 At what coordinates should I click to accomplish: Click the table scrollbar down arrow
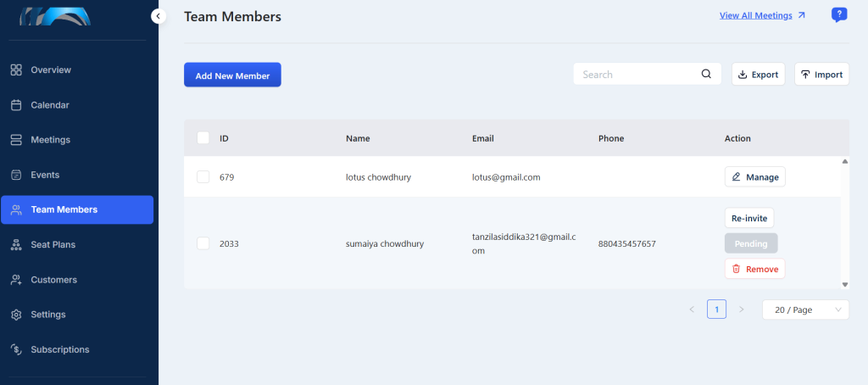click(x=845, y=284)
